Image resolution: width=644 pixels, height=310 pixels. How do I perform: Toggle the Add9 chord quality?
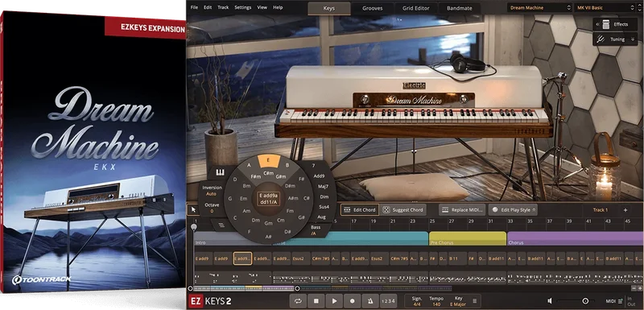[319, 176]
